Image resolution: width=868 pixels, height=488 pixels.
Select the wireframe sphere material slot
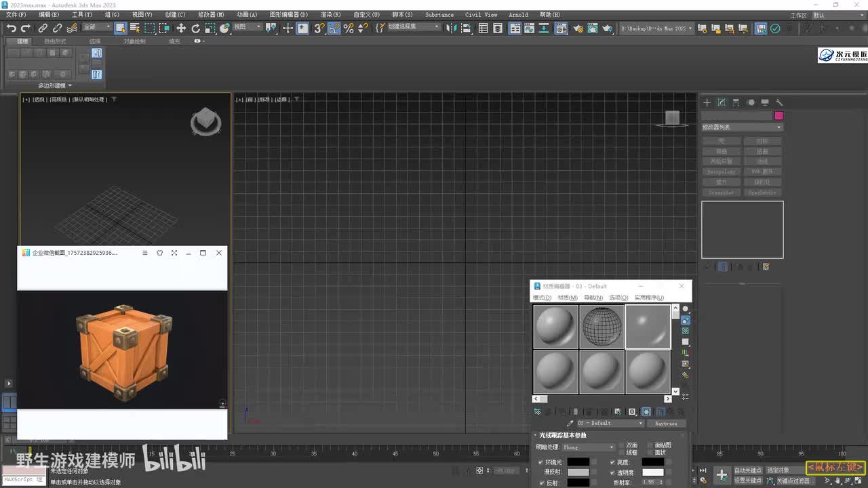(x=601, y=327)
